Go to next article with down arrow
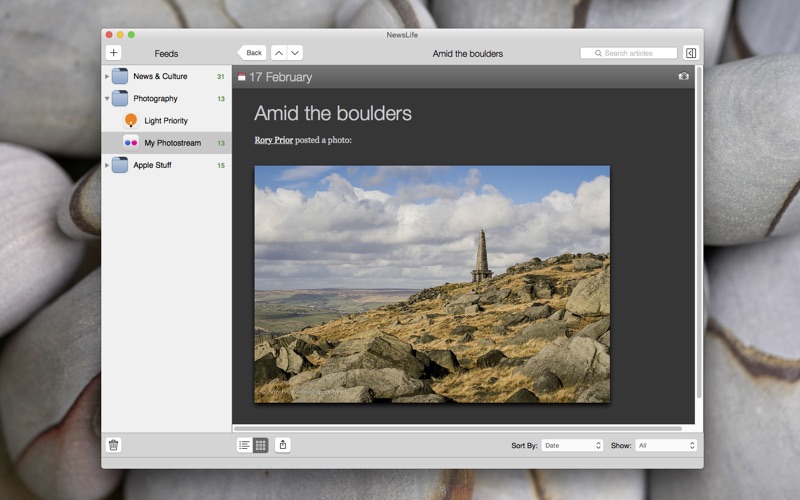Viewport: 800px width, 500px height. [295, 53]
